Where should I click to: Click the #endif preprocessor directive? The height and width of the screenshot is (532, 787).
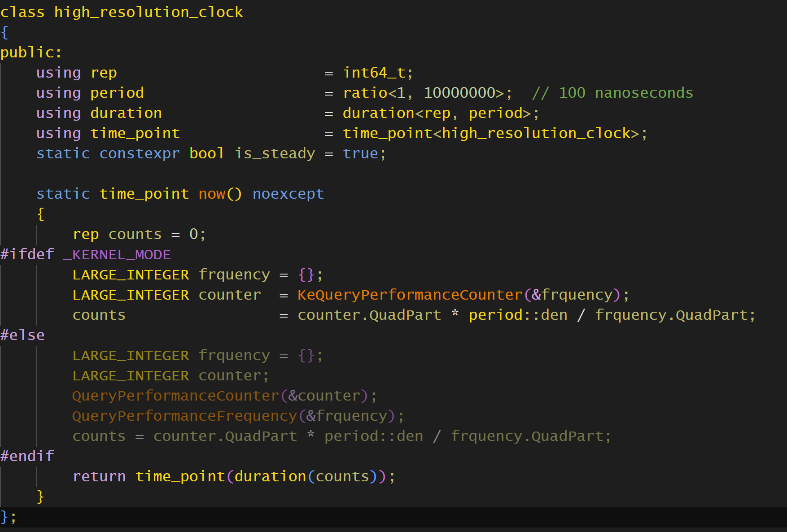27,456
